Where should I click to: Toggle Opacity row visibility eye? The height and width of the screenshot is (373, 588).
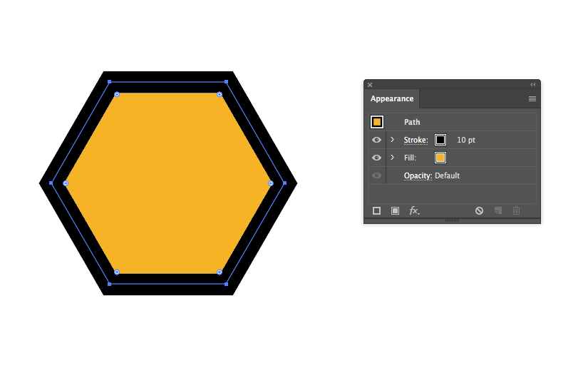point(376,175)
